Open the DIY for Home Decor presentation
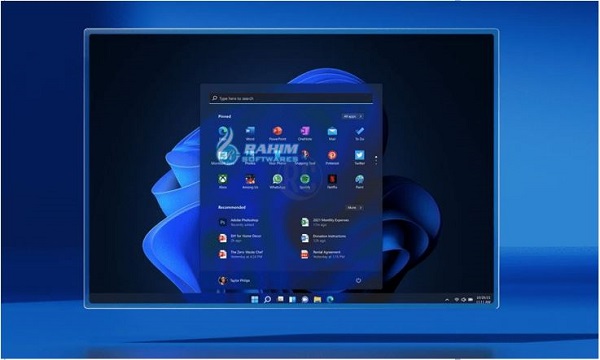 pyautogui.click(x=240, y=238)
